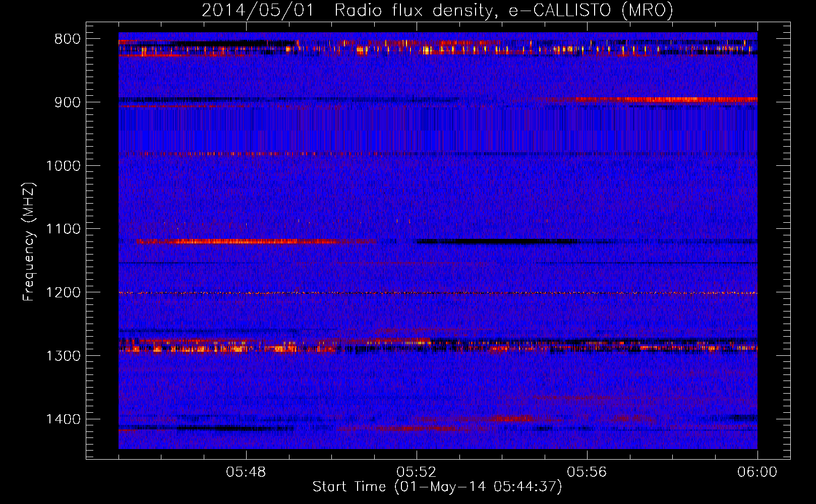The width and height of the screenshot is (816, 504).
Task: Click the 05:48 time tick label
Action: coord(246,472)
